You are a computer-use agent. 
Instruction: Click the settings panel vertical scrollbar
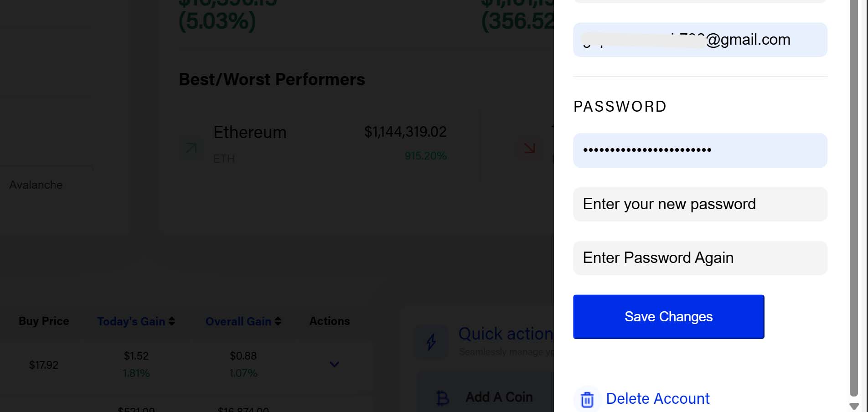coord(854,198)
